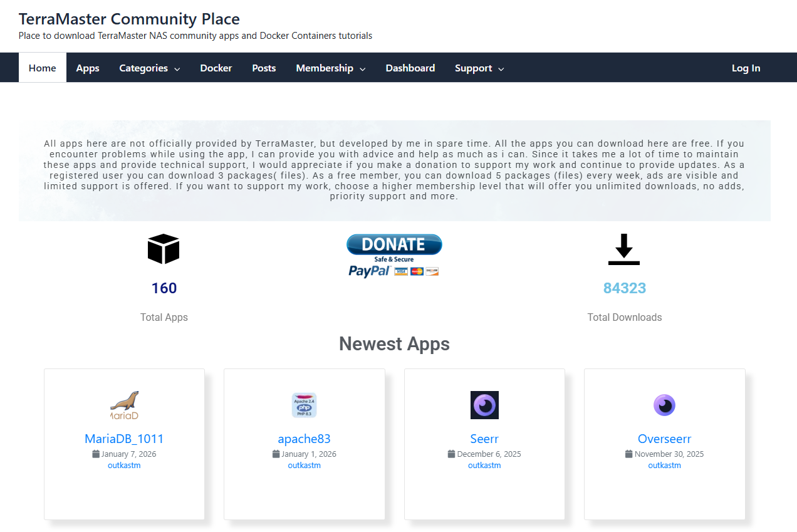The width and height of the screenshot is (797, 532).
Task: Expand the Support dropdown menu
Action: [479, 68]
